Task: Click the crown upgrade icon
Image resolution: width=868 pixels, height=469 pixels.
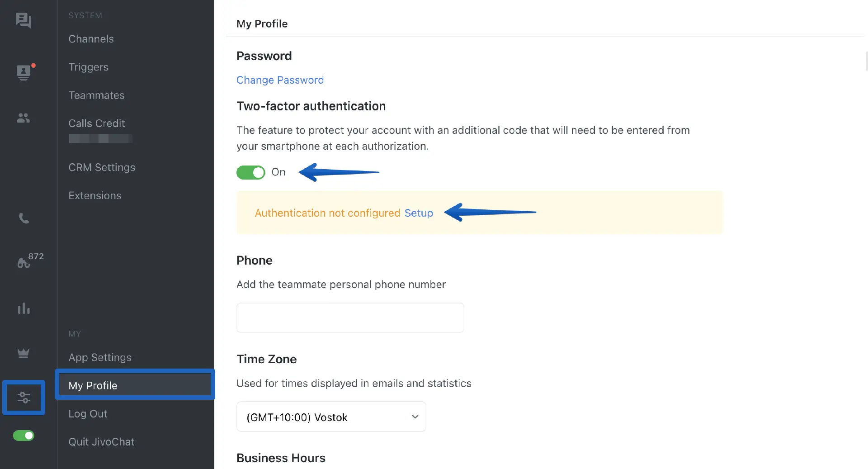Action: pyautogui.click(x=24, y=353)
